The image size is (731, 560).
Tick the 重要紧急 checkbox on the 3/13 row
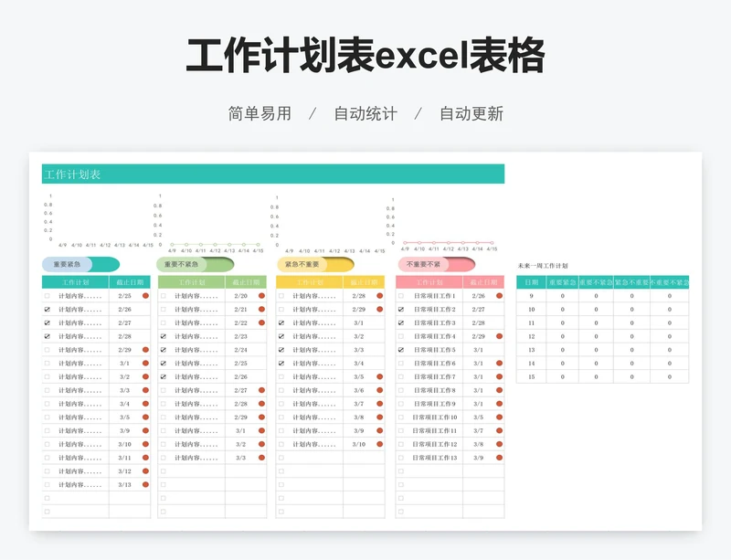[48, 485]
